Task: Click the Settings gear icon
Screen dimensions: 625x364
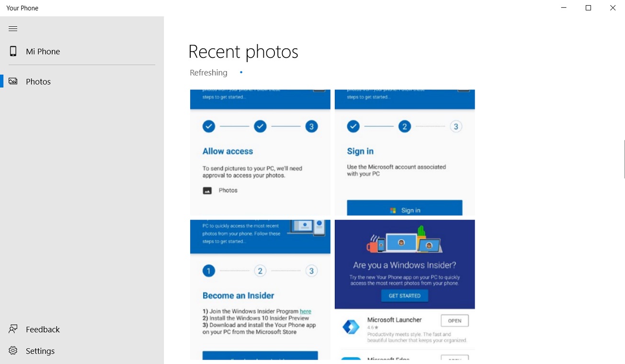Action: coord(13,351)
